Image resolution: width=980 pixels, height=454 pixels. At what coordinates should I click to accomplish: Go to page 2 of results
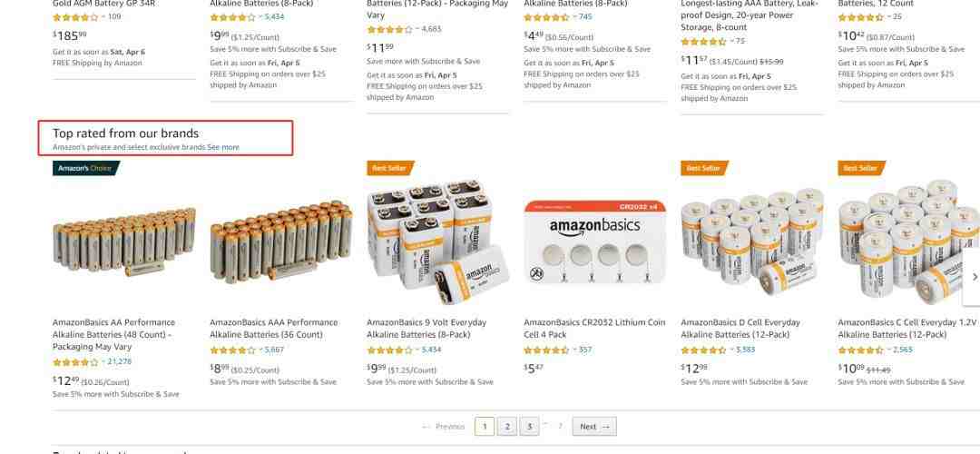pyautogui.click(x=507, y=427)
